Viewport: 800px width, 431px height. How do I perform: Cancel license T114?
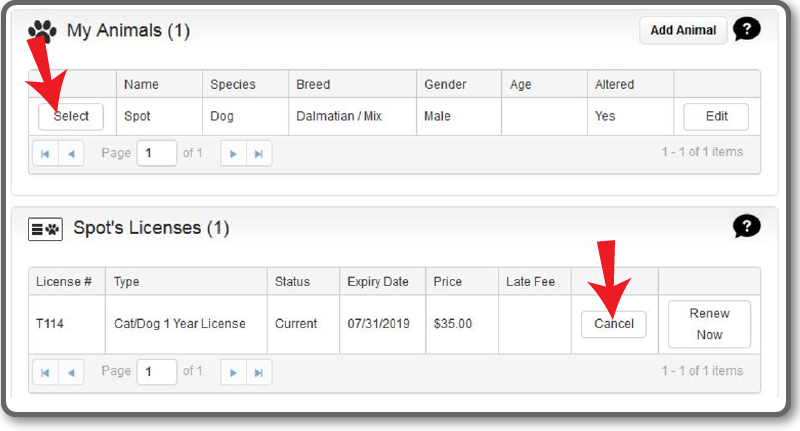614,324
